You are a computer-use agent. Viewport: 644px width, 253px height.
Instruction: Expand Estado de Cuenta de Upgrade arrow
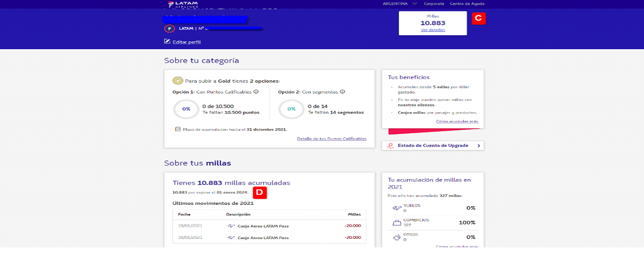click(x=479, y=146)
